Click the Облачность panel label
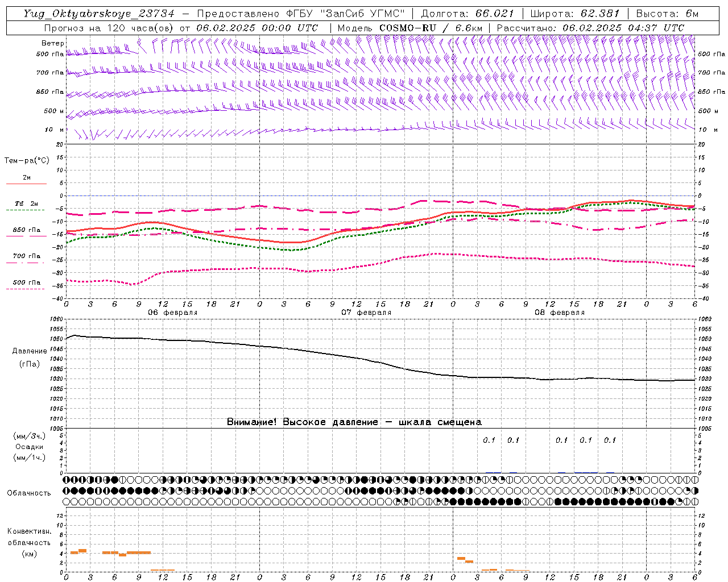 pos(29,493)
